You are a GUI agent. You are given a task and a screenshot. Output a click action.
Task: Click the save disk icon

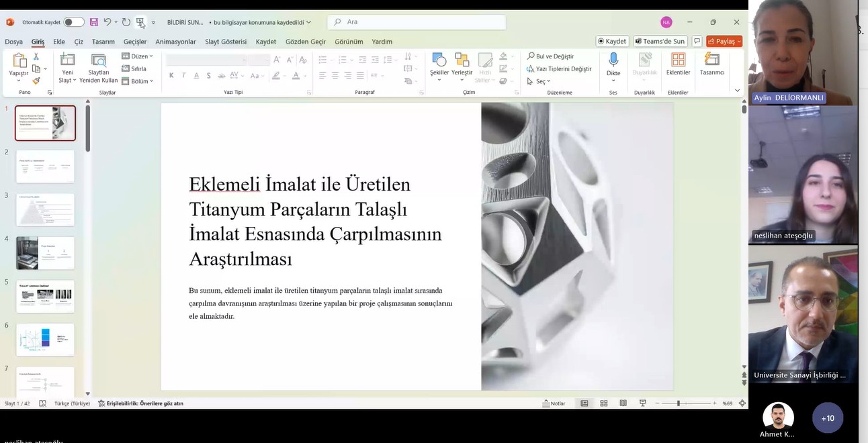point(93,22)
